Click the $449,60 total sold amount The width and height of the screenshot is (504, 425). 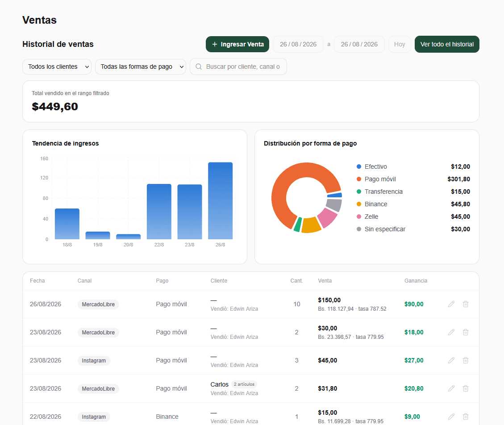[x=54, y=107]
